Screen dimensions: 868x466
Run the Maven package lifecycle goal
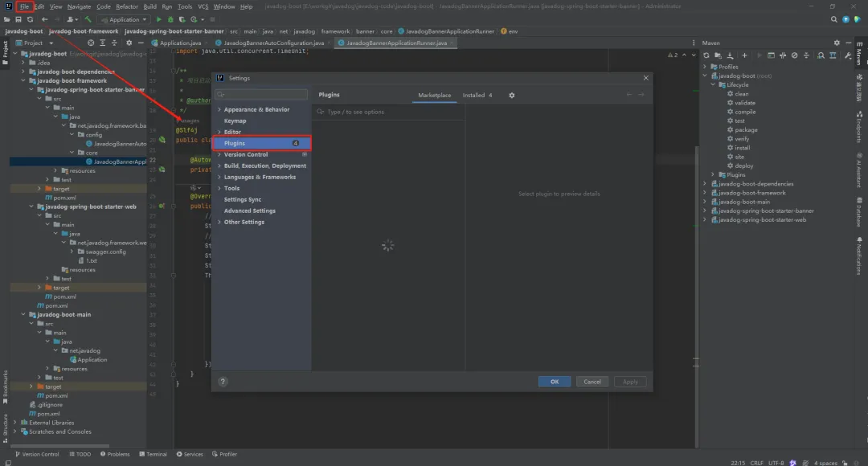coord(746,129)
